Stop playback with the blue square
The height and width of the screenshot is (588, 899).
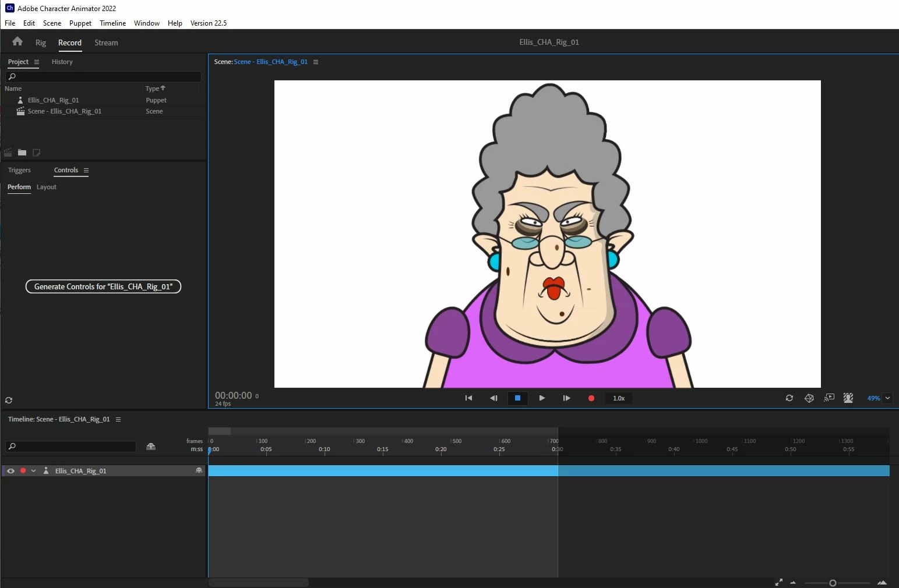(x=517, y=398)
